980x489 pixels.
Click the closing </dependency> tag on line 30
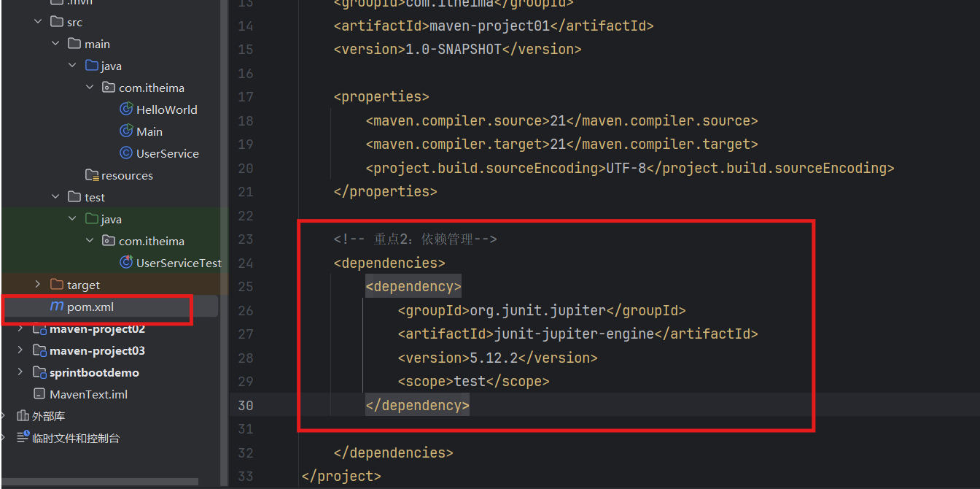coord(417,405)
